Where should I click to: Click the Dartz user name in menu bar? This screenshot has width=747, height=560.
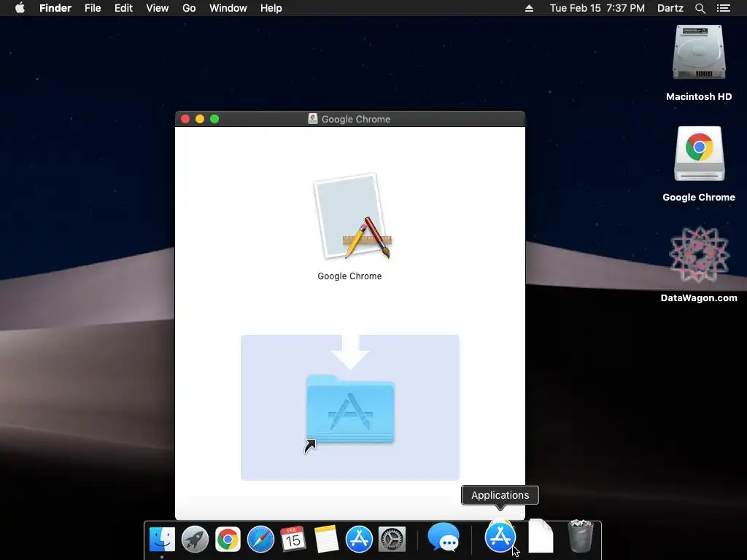click(670, 8)
